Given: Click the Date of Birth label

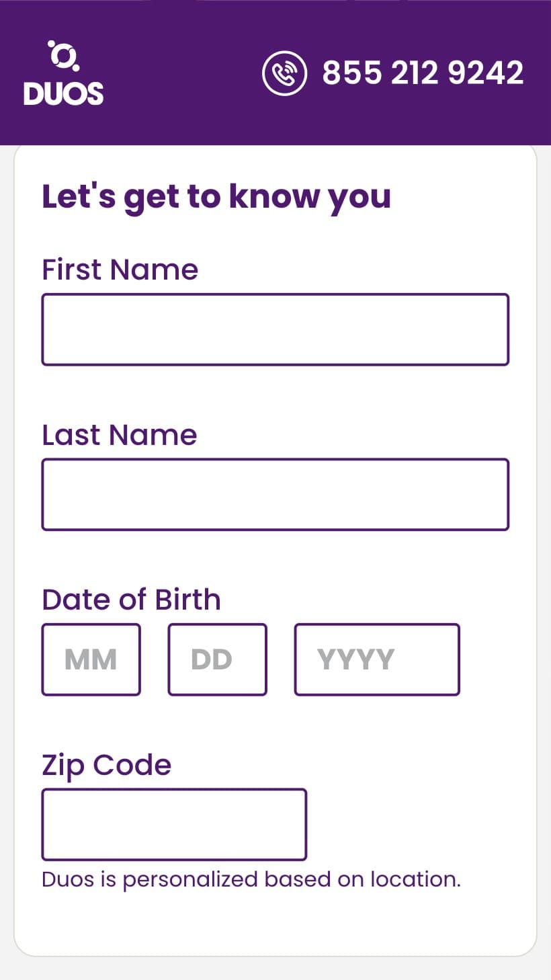Looking at the screenshot, I should click(x=131, y=600).
